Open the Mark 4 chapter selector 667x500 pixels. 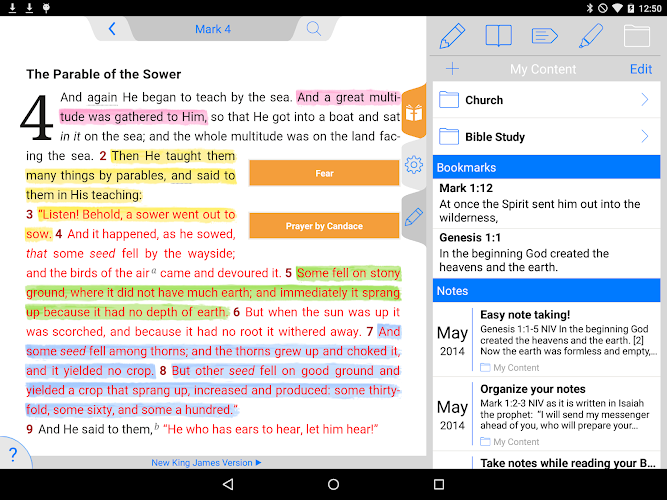pyautogui.click(x=213, y=29)
